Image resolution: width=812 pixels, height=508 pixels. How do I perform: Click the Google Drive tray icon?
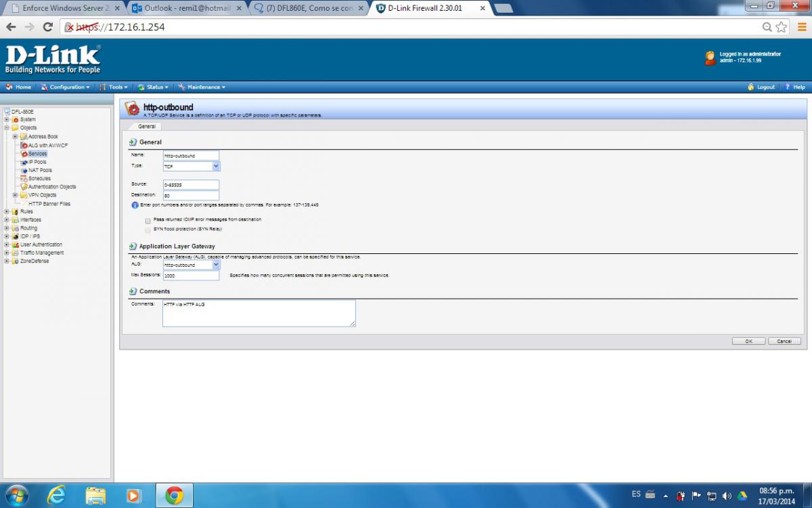click(742, 496)
